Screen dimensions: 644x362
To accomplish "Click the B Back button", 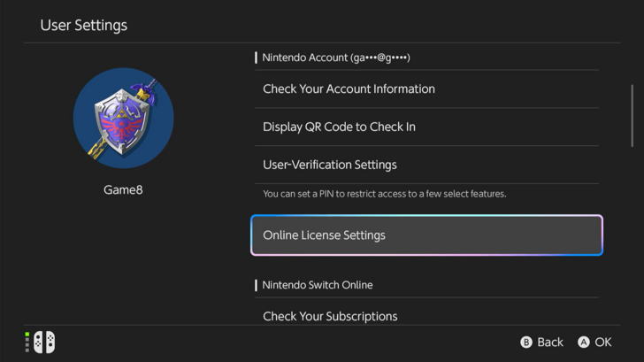I will (541, 342).
